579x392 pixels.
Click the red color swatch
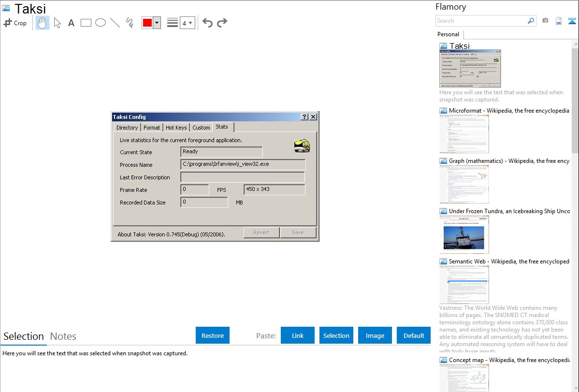point(147,23)
